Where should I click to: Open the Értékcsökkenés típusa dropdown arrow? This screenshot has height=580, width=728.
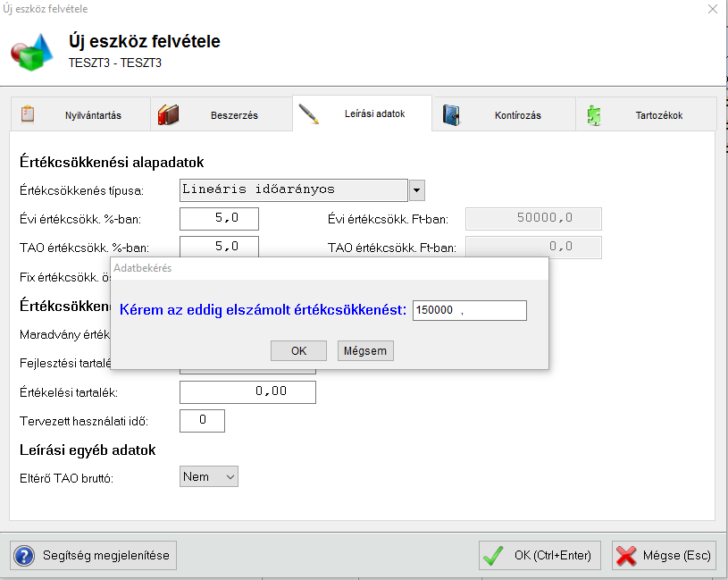point(417,190)
